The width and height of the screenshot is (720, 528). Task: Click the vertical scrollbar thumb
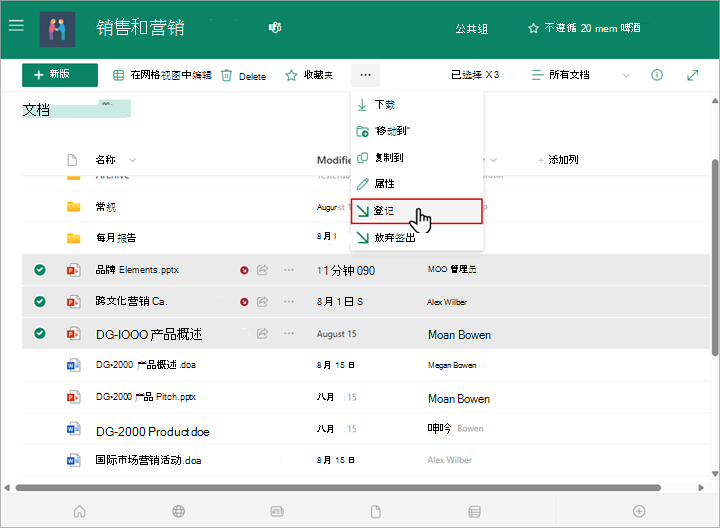[715, 258]
